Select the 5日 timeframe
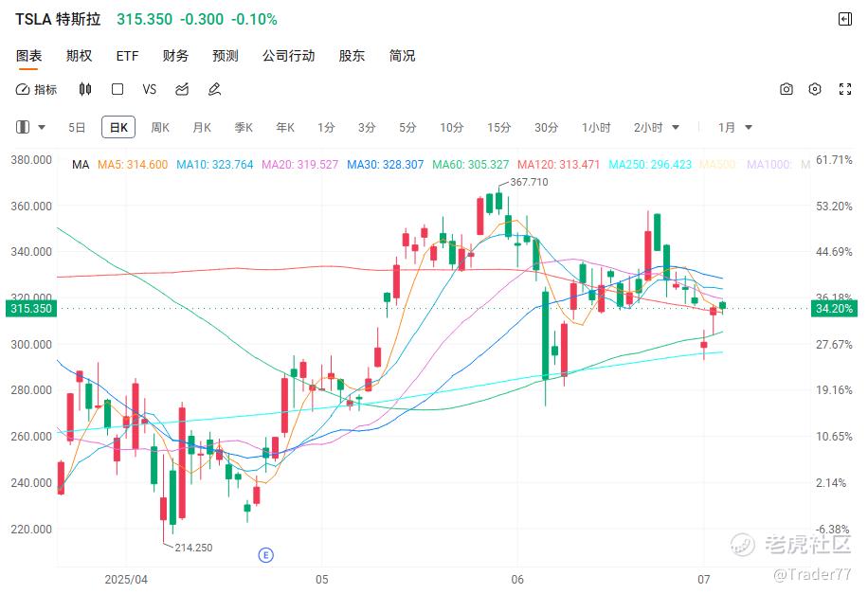The width and height of the screenshot is (868, 594). (x=77, y=127)
